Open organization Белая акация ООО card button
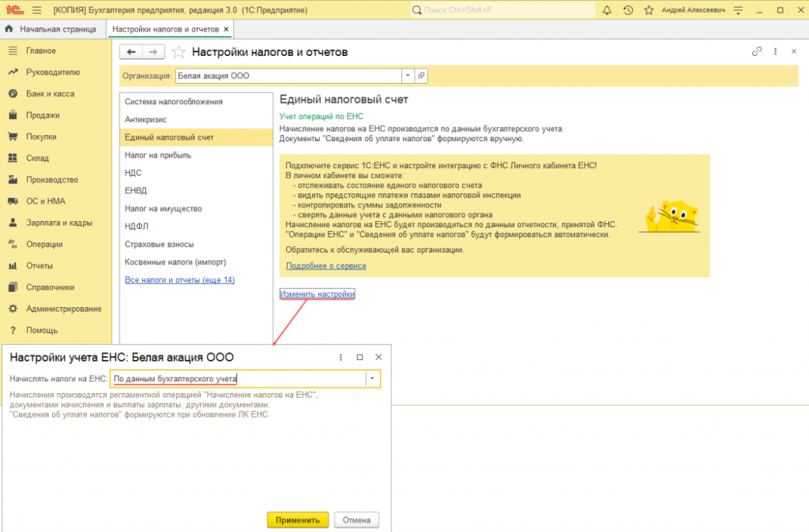 pyautogui.click(x=422, y=76)
